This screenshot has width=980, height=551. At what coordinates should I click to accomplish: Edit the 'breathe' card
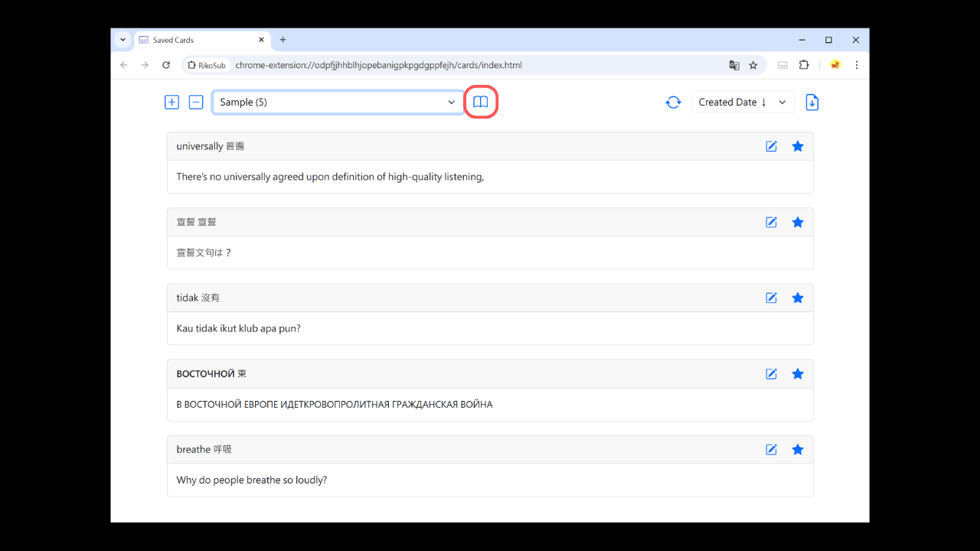click(771, 449)
